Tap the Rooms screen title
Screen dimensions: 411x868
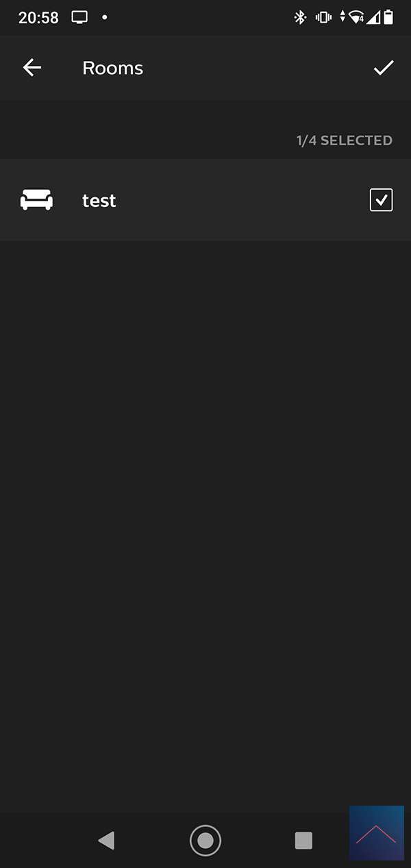(x=113, y=68)
